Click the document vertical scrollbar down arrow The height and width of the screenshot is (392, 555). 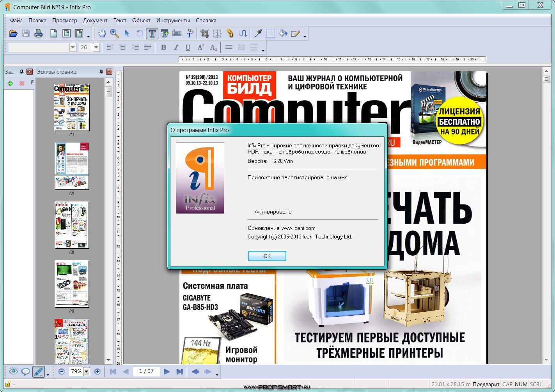pos(546,360)
